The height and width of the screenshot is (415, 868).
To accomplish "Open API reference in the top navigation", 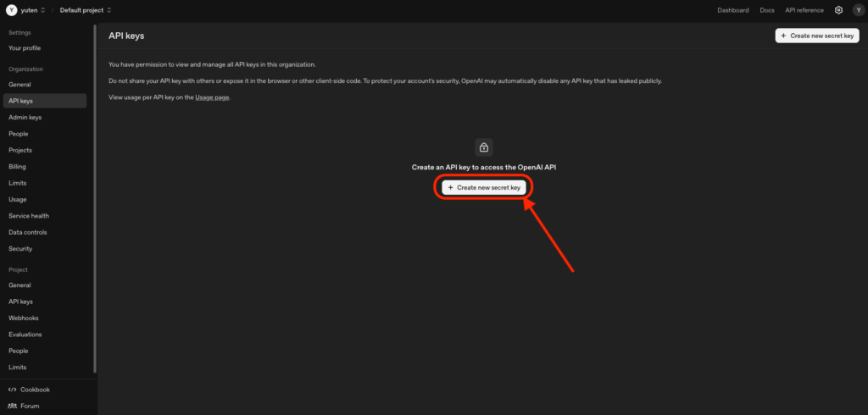I will [x=804, y=10].
